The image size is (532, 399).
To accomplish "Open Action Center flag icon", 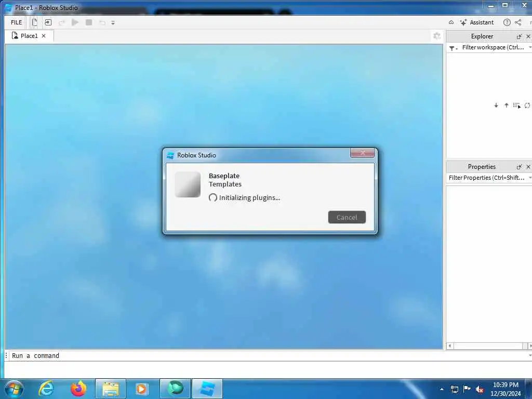I will coord(467,389).
